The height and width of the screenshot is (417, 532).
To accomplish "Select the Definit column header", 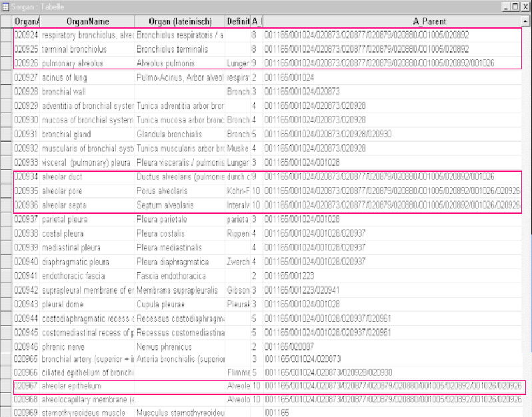I will (x=237, y=21).
